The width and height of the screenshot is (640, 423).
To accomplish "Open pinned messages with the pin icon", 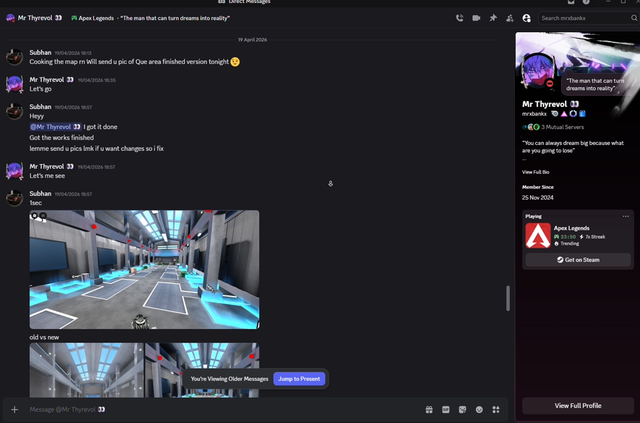I will click(x=493, y=18).
